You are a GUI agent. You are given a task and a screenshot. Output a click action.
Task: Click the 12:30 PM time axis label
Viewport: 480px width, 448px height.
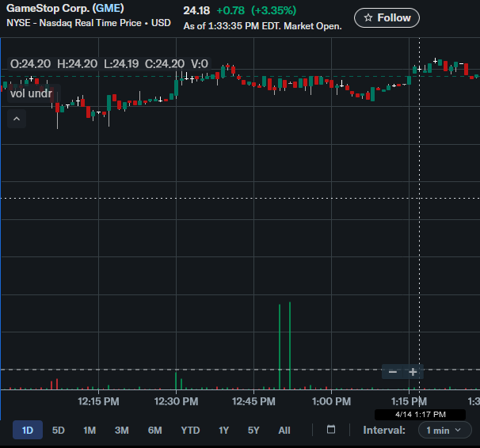[x=176, y=401]
